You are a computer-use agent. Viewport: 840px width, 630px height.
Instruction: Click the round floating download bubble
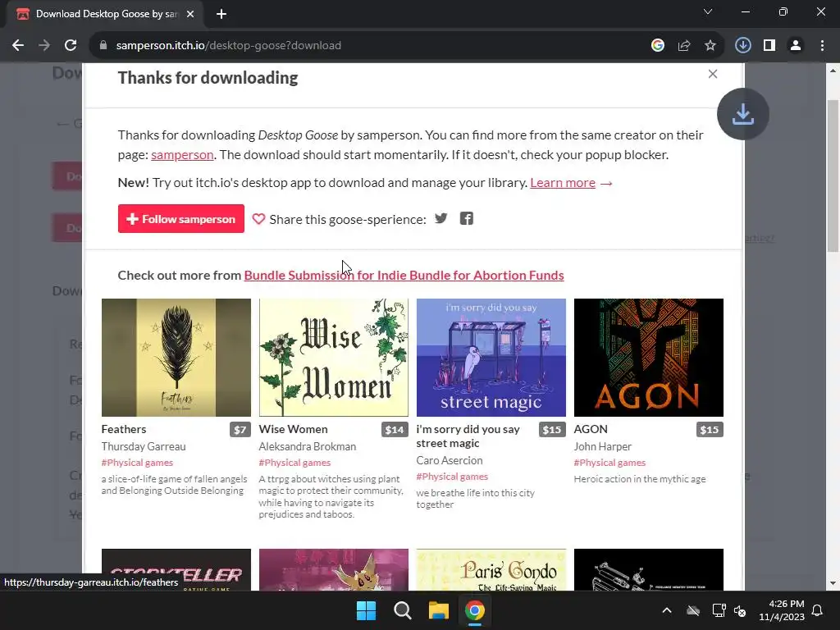[743, 114]
